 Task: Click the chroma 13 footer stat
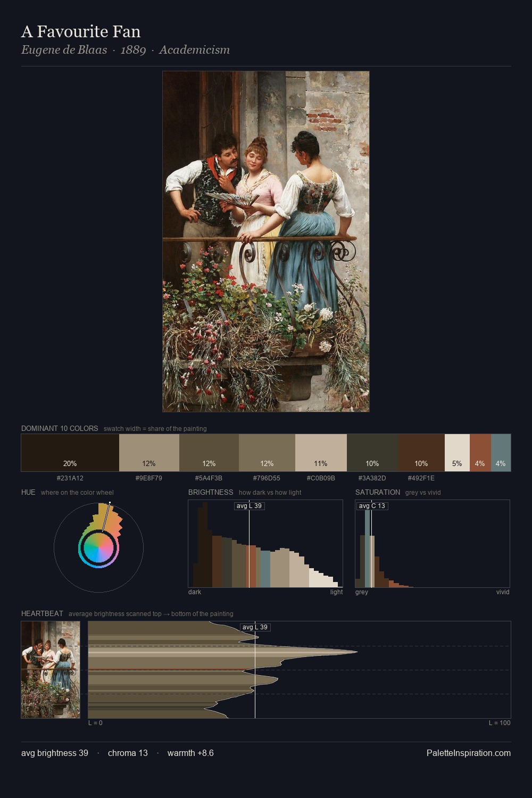click(x=128, y=753)
